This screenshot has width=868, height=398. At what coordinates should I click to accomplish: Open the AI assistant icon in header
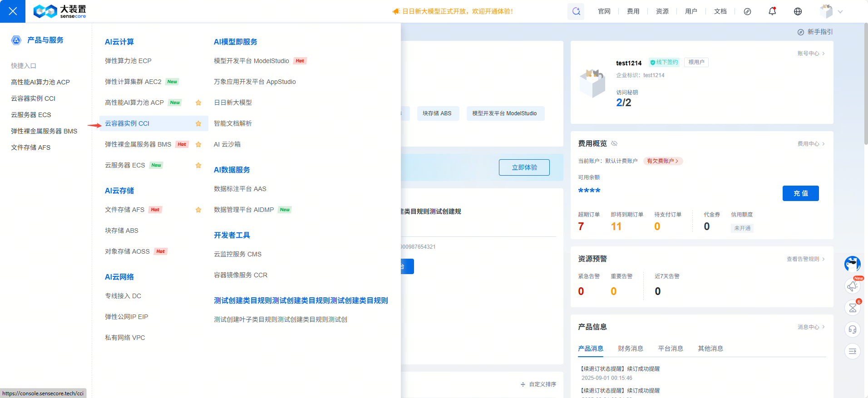click(576, 11)
